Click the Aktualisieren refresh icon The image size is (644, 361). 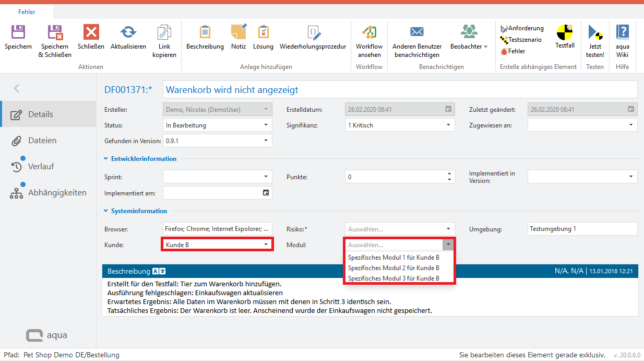point(128,33)
